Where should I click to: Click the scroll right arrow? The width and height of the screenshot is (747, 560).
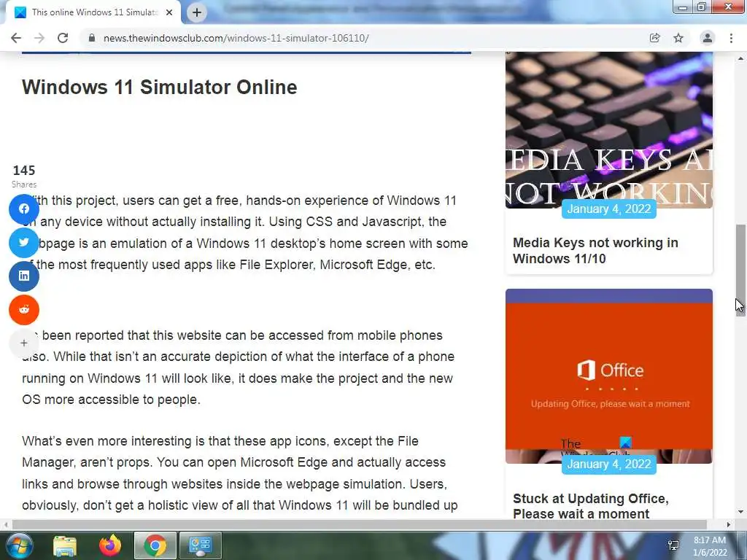point(729,525)
